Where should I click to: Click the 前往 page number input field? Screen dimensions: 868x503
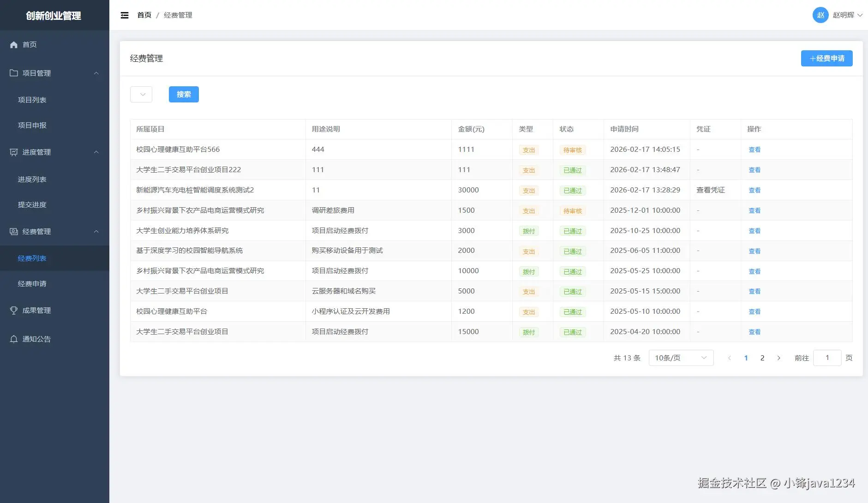click(827, 358)
